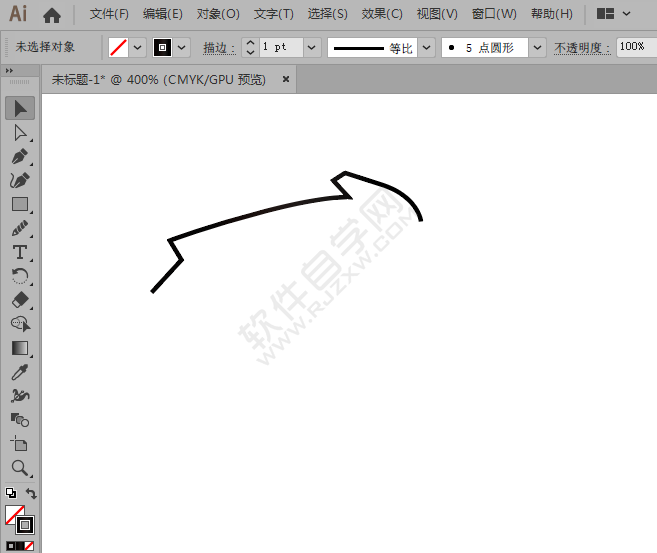Screen dimensions: 657x553
Task: Open the 效果(C) menu
Action: [x=381, y=15]
